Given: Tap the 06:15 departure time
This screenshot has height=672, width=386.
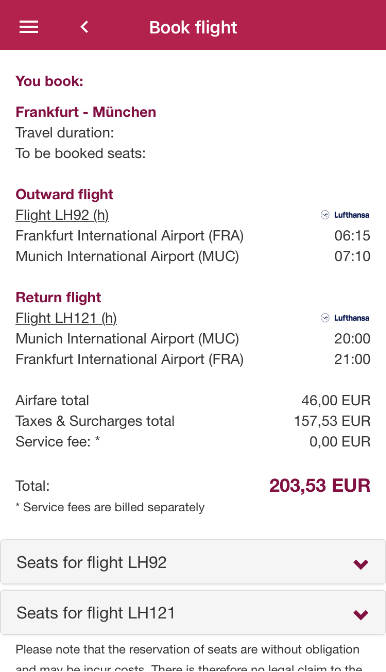Looking at the screenshot, I should click(352, 236).
